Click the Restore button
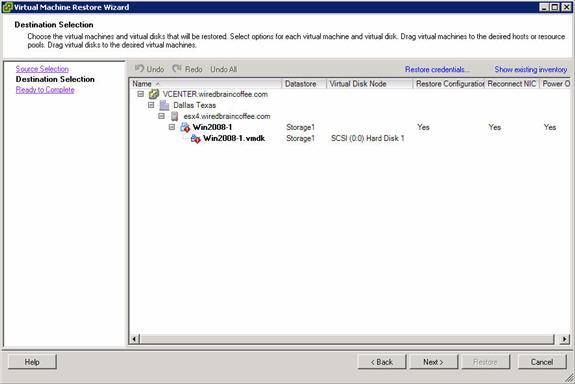Viewport: 575px width, 384px height. pyautogui.click(x=486, y=362)
